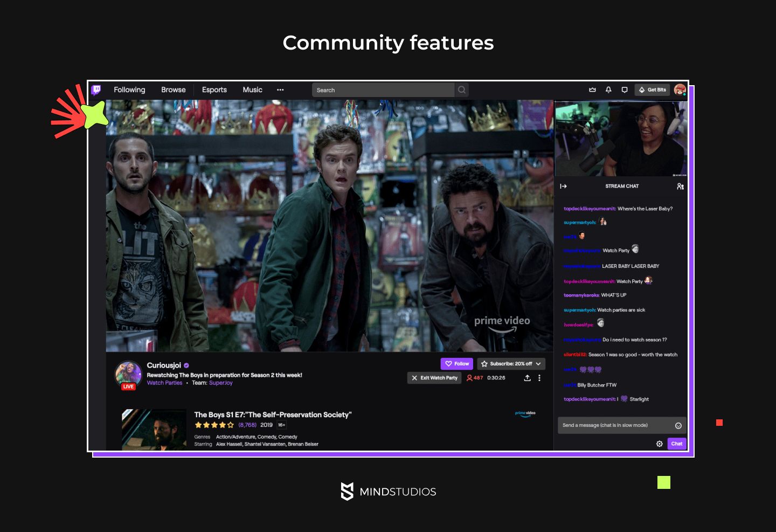Click the Curiousjoi channel name
Image resolution: width=776 pixels, height=532 pixels.
pyautogui.click(x=164, y=365)
